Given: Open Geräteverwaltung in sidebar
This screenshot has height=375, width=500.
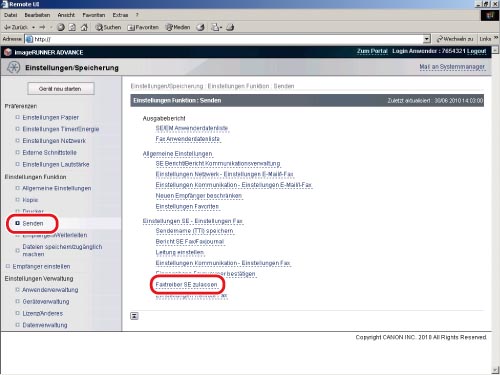Looking at the screenshot, I should point(46,301).
